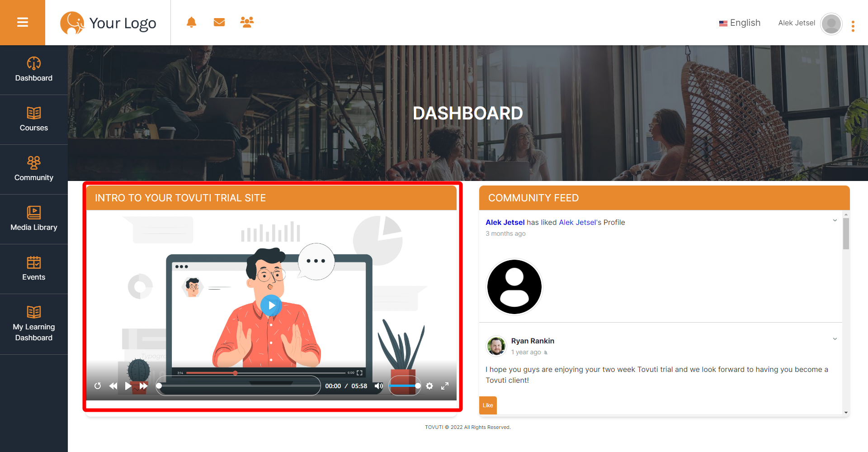Click the black profile avatar image in feed
Viewport: 868px width, 452px height.
pos(514,287)
